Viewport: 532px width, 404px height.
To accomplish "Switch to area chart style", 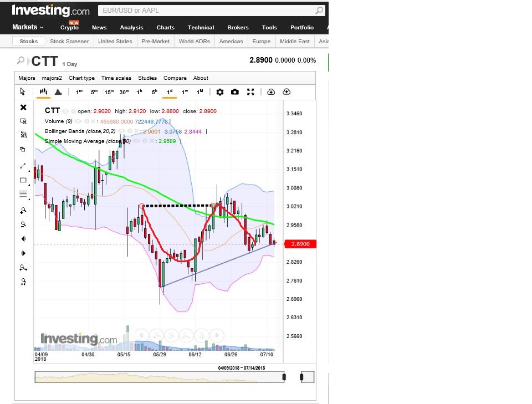I will pos(58,92).
